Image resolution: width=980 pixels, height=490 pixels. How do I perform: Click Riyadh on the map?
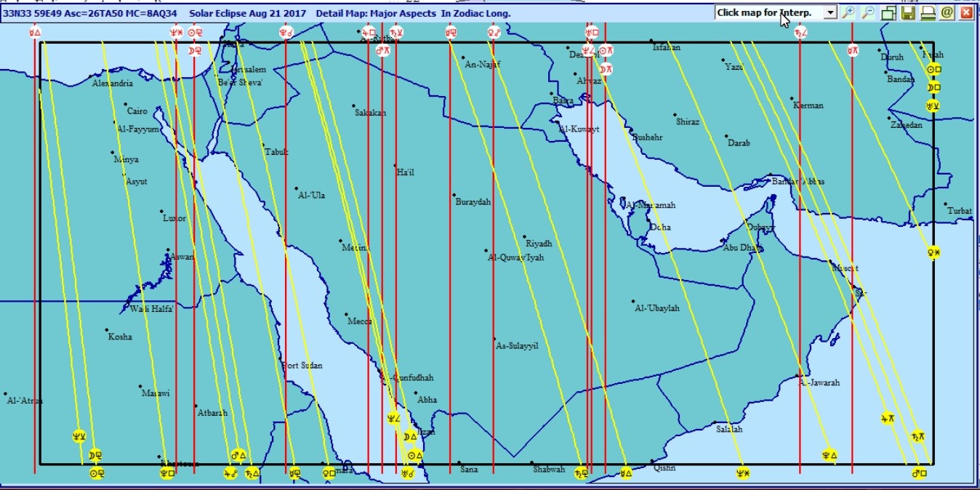click(538, 244)
